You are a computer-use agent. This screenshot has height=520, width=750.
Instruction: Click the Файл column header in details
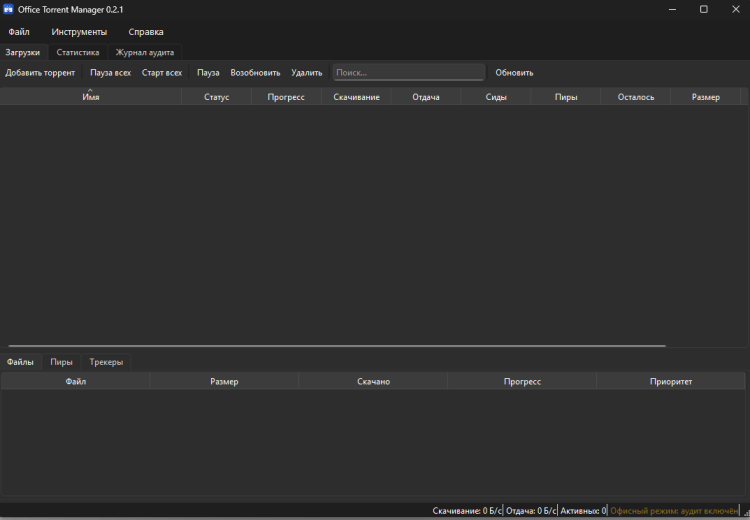click(76, 381)
